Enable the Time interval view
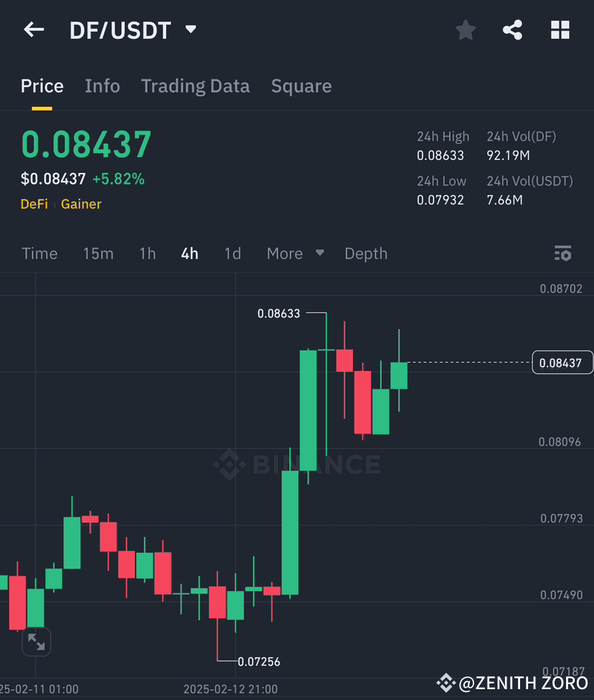The width and height of the screenshot is (594, 700). pos(39,253)
